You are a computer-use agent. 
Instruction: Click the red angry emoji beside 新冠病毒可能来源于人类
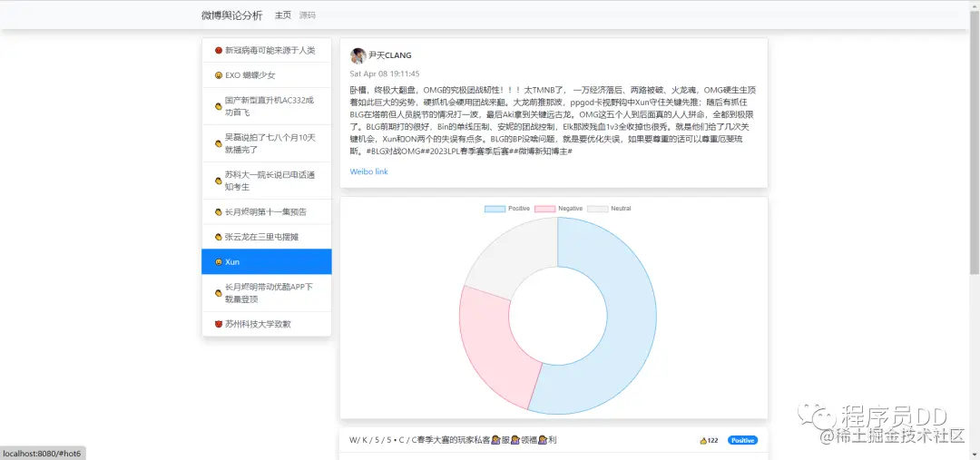click(218, 50)
